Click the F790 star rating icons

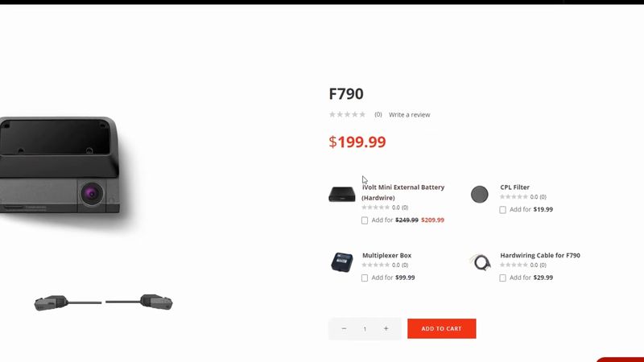coord(347,114)
